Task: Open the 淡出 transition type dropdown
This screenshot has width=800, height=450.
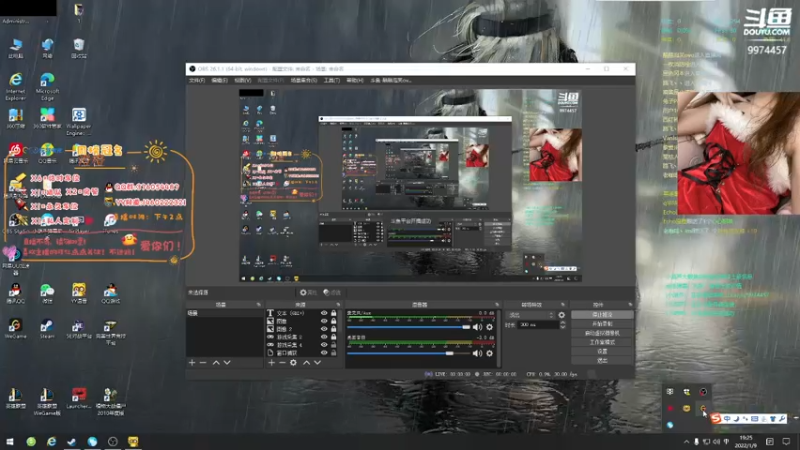Action: click(530, 315)
